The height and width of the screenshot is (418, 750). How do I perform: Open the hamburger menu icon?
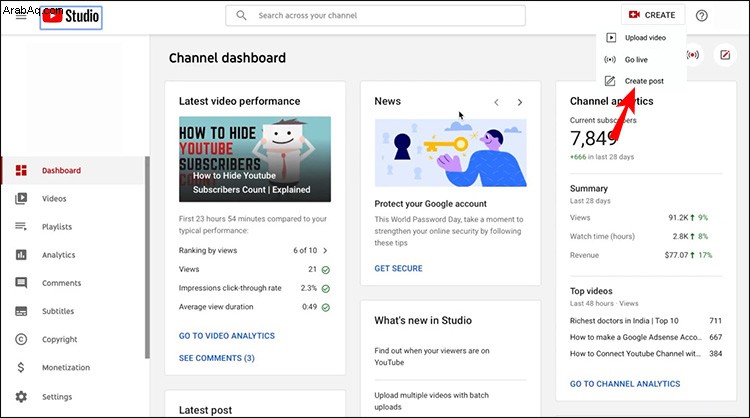[x=21, y=16]
